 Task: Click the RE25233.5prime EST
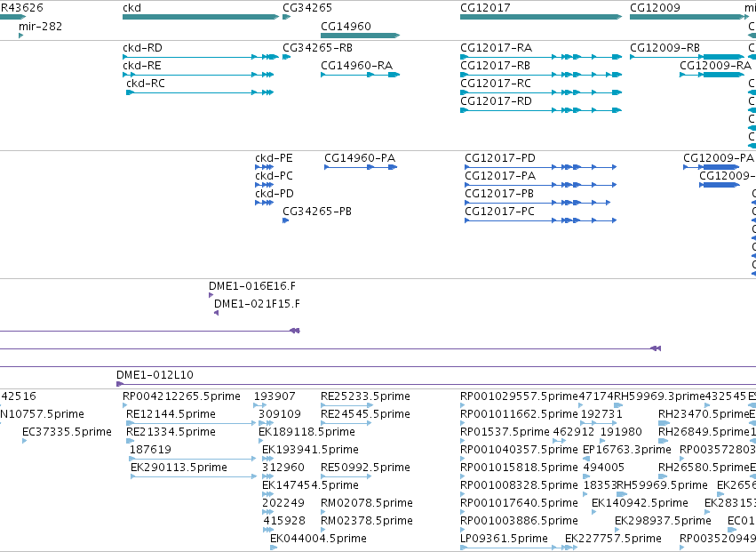(347, 405)
